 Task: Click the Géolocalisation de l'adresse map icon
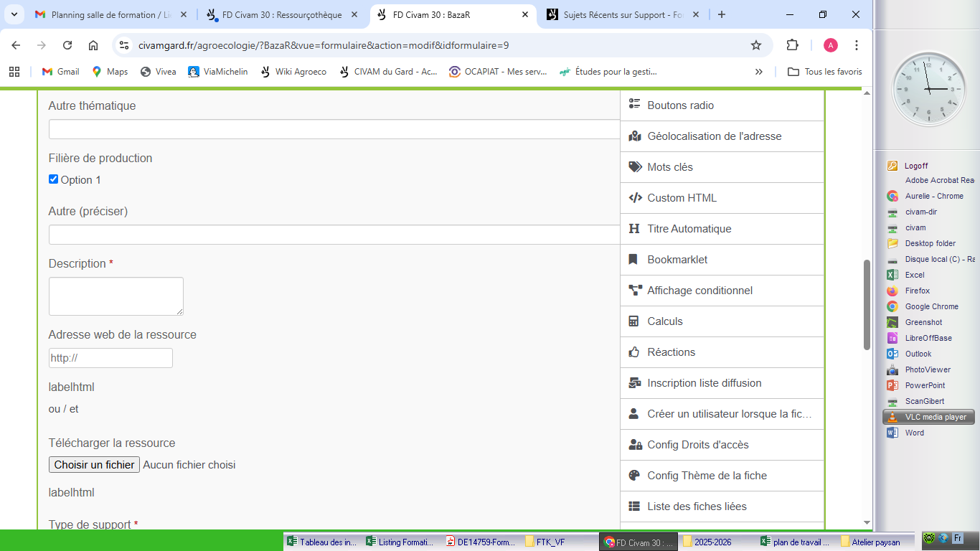click(634, 136)
